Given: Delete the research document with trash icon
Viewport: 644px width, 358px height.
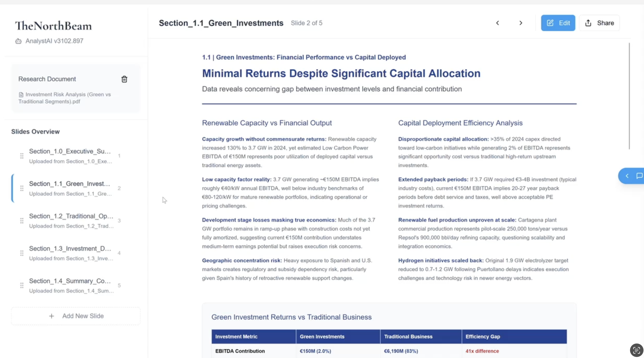Looking at the screenshot, I should (124, 79).
